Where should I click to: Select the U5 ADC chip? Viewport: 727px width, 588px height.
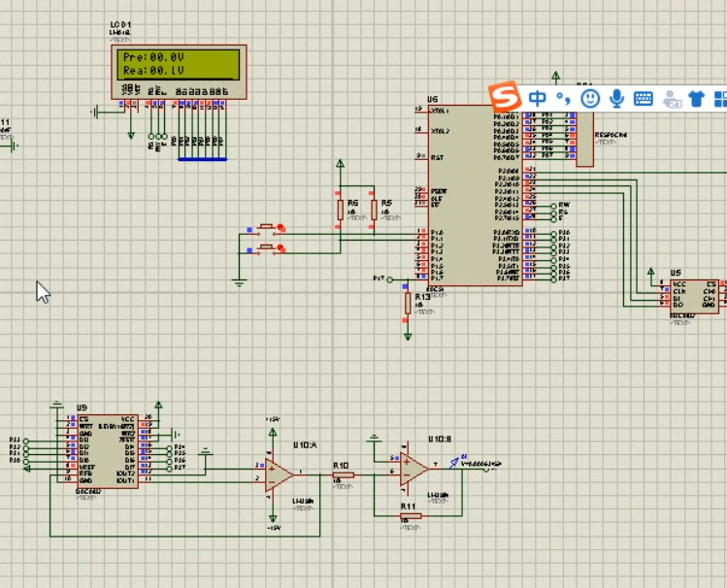click(694, 297)
